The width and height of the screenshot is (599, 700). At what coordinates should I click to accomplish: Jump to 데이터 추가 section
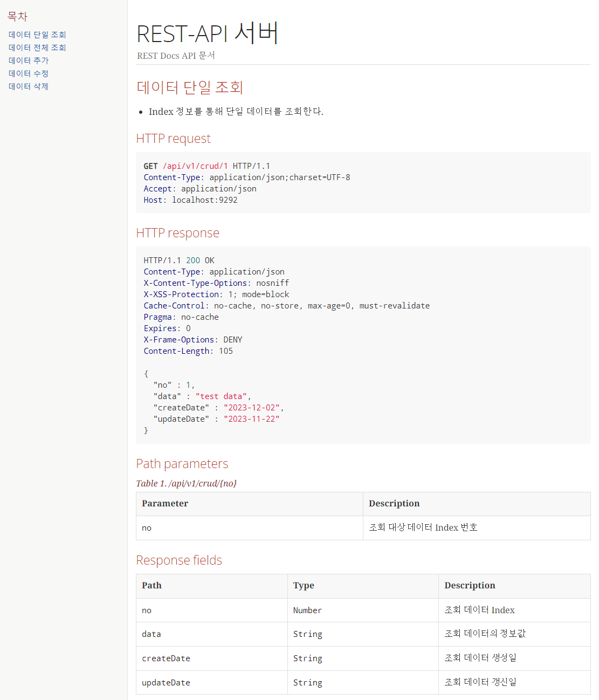[29, 60]
